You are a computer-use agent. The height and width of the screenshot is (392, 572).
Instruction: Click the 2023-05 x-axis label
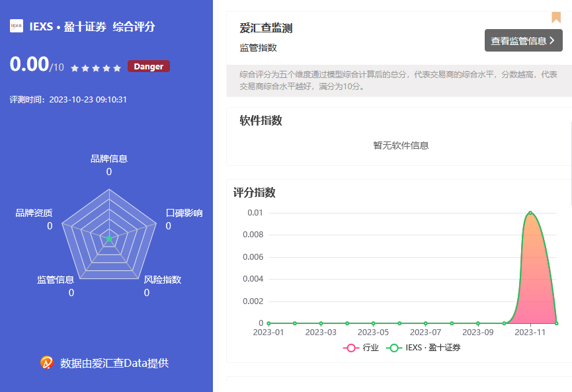[x=373, y=333]
